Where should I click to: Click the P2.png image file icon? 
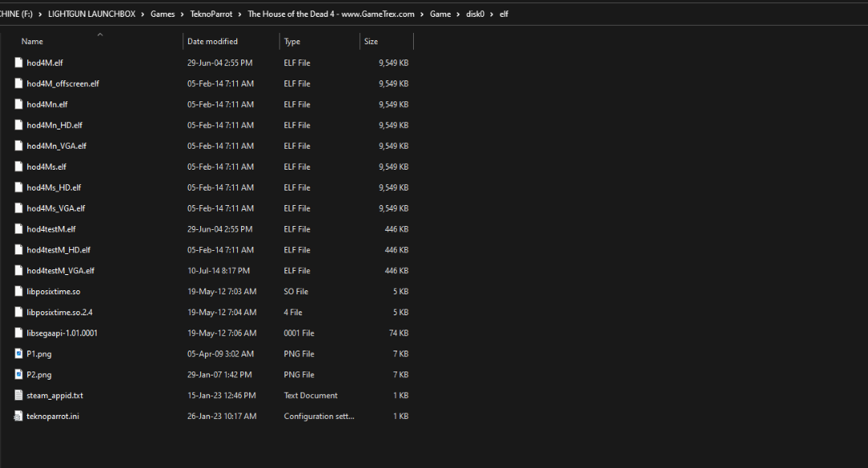(19, 375)
